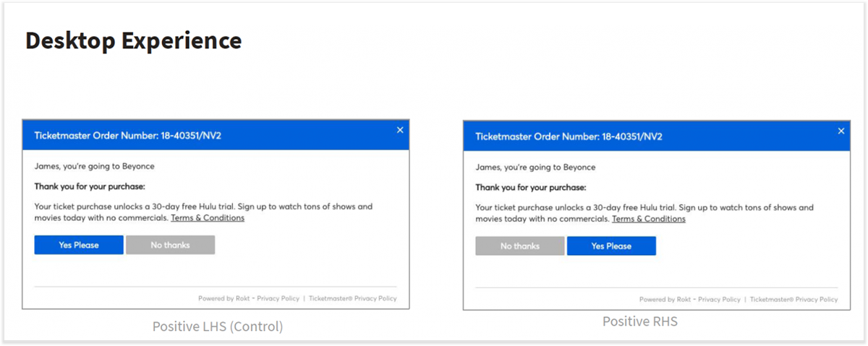
Task: Click order number header in RHS dialog
Action: 569,137
